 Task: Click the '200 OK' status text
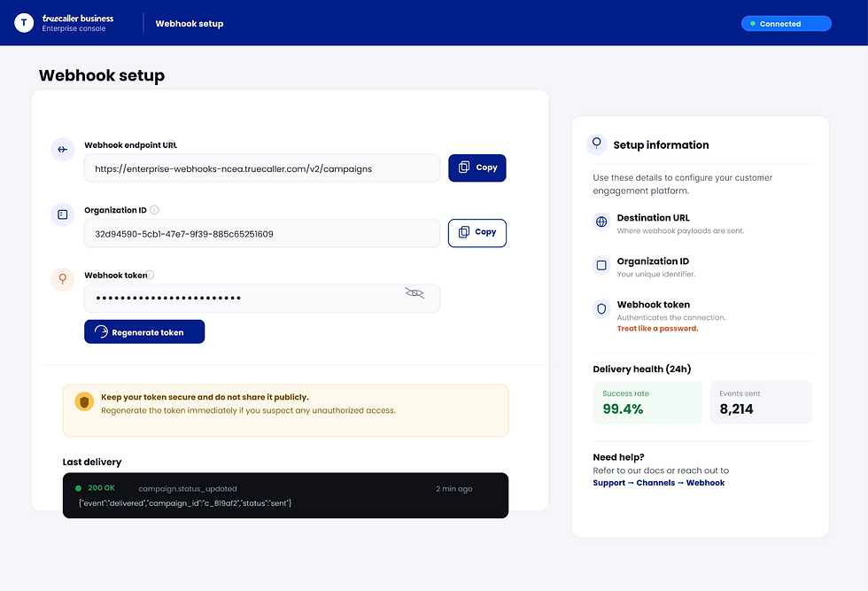point(101,488)
